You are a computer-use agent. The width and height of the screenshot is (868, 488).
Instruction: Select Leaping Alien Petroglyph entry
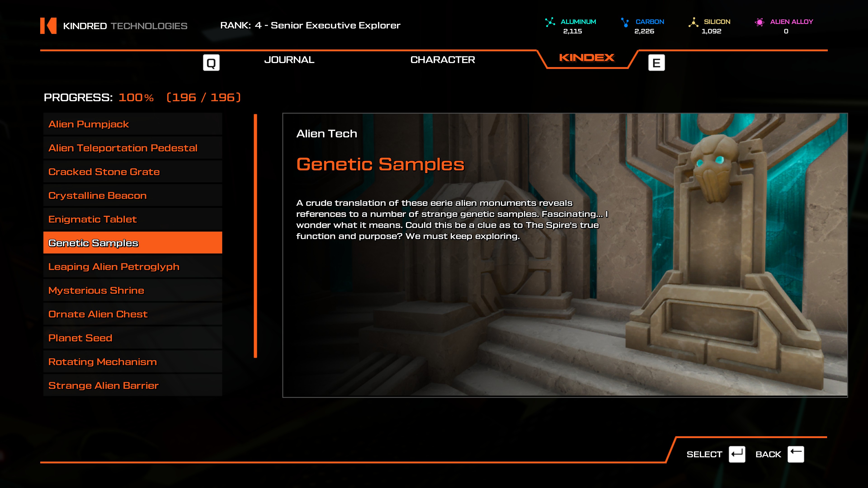point(132,267)
